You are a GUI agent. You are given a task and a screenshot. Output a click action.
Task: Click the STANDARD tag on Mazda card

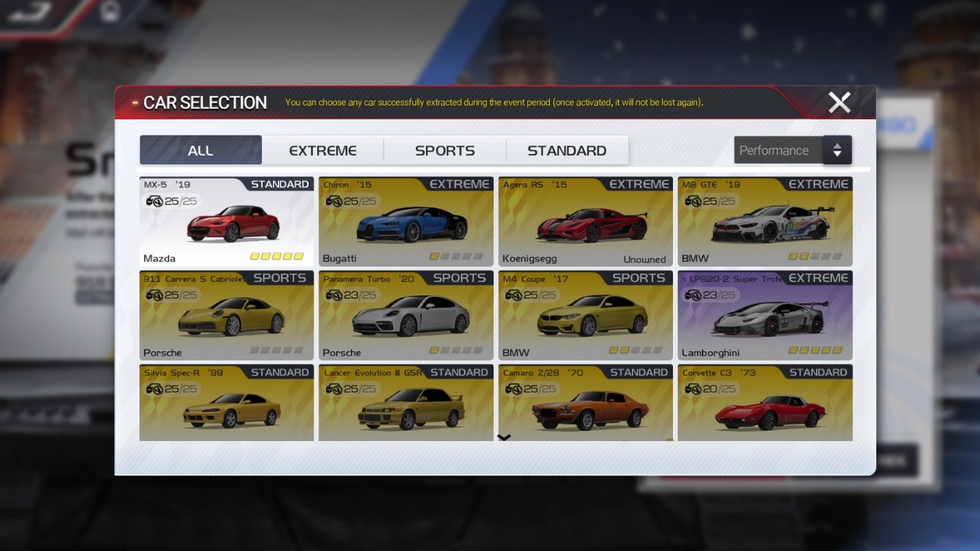(280, 184)
